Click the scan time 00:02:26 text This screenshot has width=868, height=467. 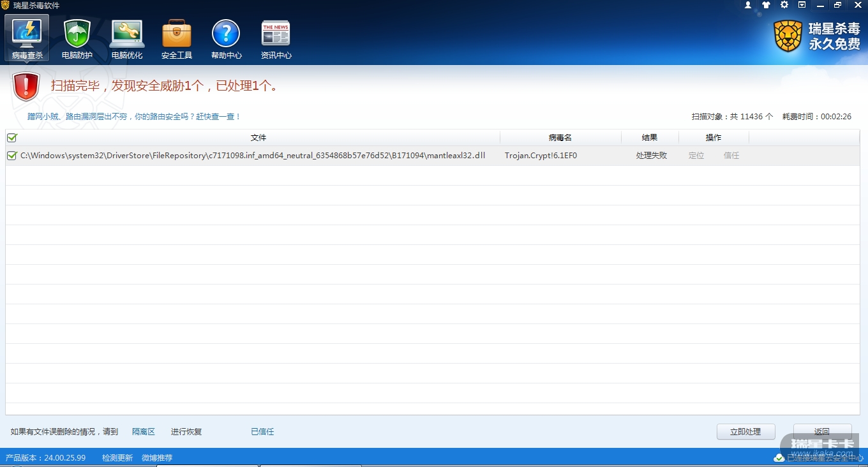coord(817,117)
